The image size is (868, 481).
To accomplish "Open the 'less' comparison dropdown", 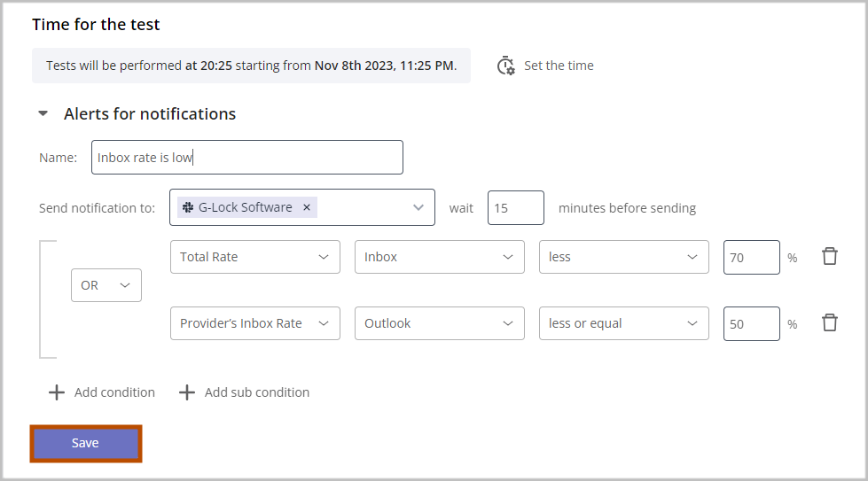I will pos(623,257).
